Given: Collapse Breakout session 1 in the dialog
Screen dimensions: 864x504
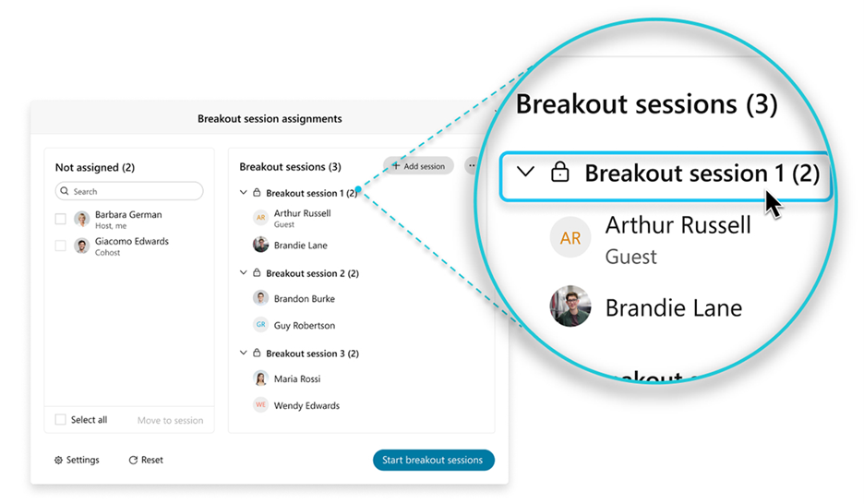Looking at the screenshot, I should (x=244, y=193).
